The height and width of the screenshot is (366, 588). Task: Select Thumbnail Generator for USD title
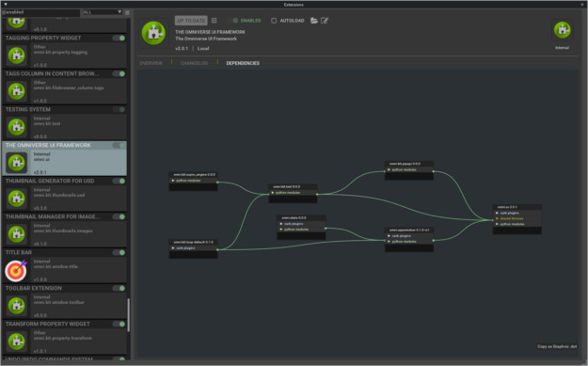pos(65,182)
